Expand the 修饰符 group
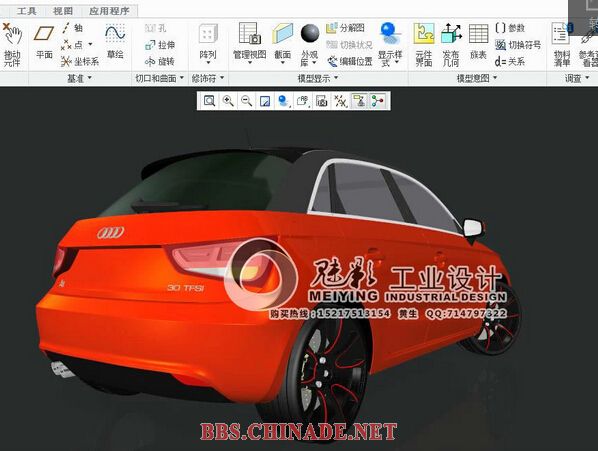Image resolution: width=598 pixels, height=451 pixels. [208, 78]
